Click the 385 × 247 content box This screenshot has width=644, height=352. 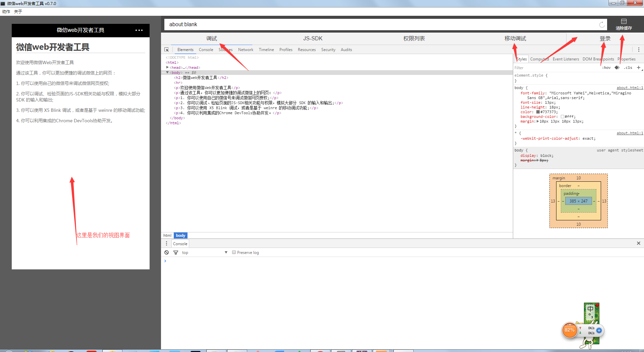[579, 201]
